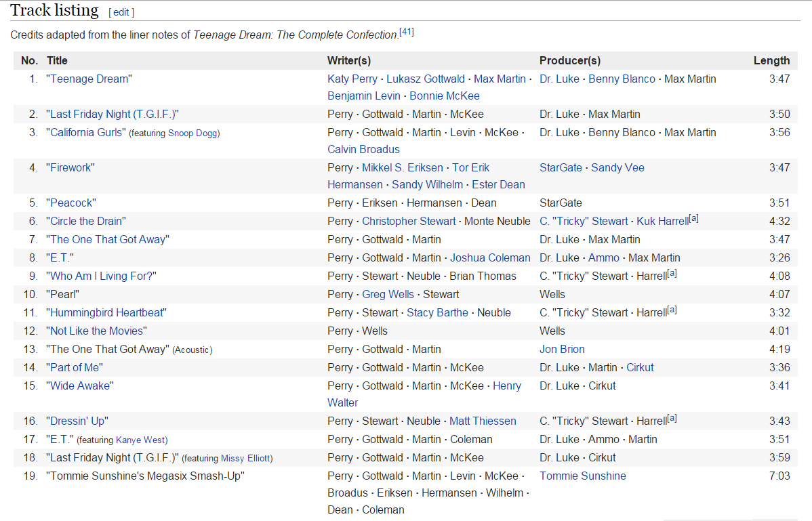The width and height of the screenshot is (812, 521).
Task: Open citation 41 reference link
Action: (407, 32)
